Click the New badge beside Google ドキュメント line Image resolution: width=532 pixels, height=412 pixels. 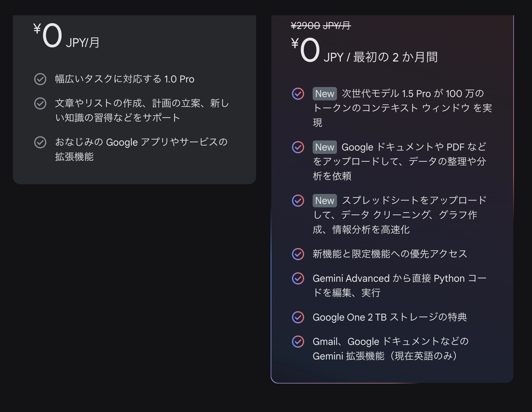[324, 147]
